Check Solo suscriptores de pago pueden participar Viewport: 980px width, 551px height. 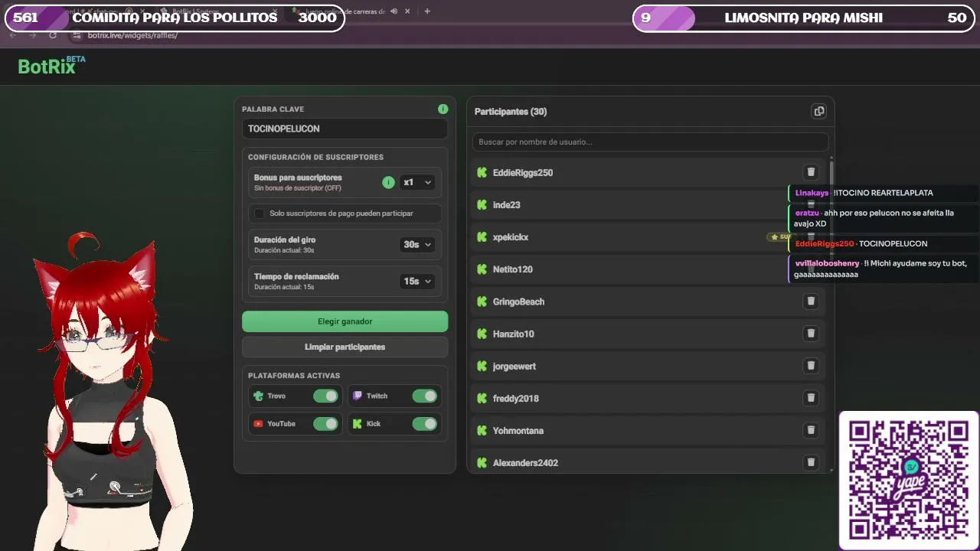pos(260,214)
